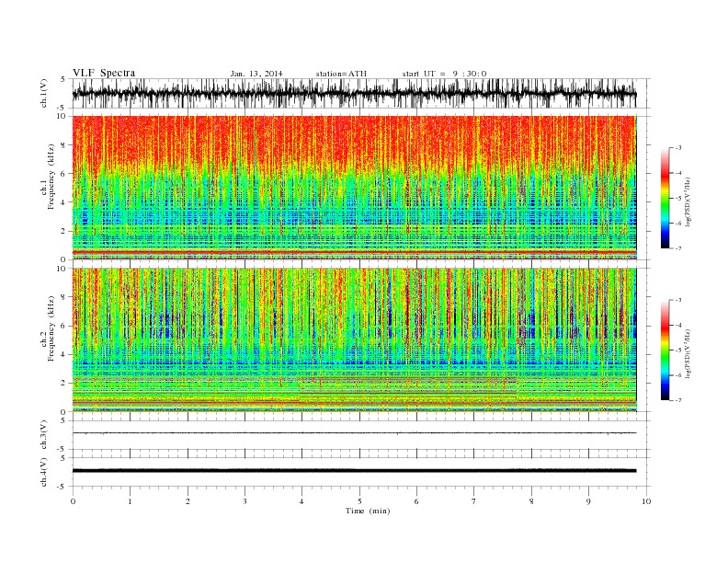The height and width of the screenshot is (563, 728).
Task: Click the "-7" label on ch.2 colorbar
Action: [677, 400]
